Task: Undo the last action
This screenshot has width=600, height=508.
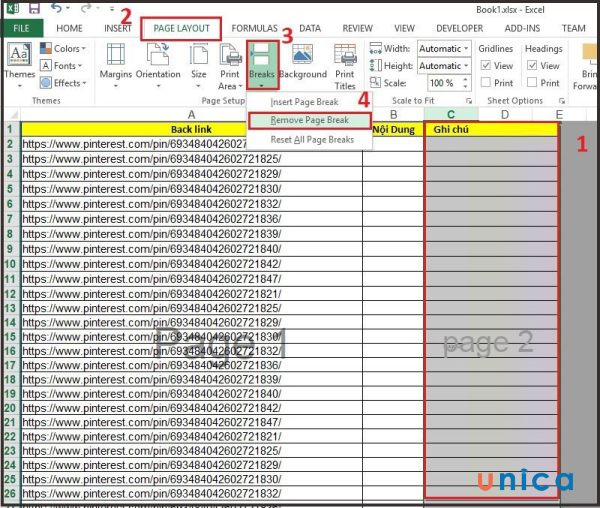Action: pyautogui.click(x=56, y=8)
